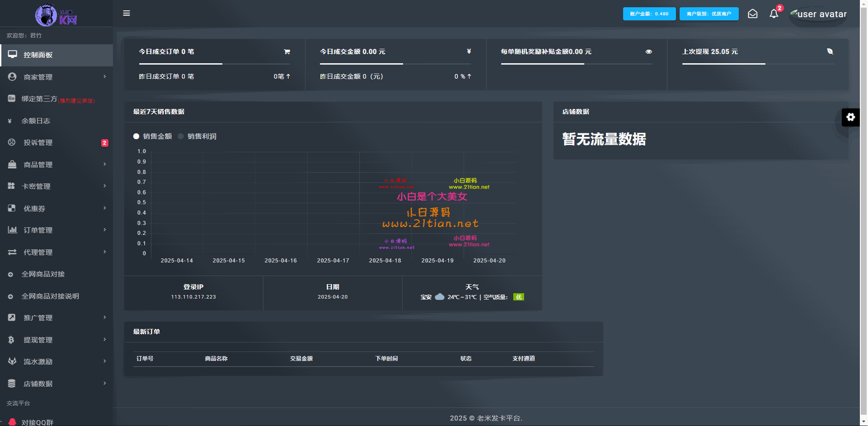Click the Be icon beside 绑定第三方
This screenshot has width=868, height=426.
[x=12, y=98]
